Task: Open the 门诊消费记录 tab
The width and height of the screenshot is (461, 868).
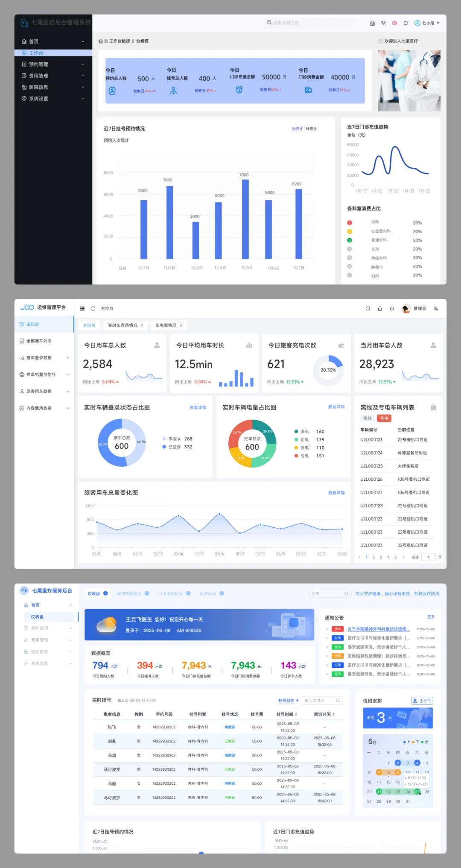Action: 170,593
